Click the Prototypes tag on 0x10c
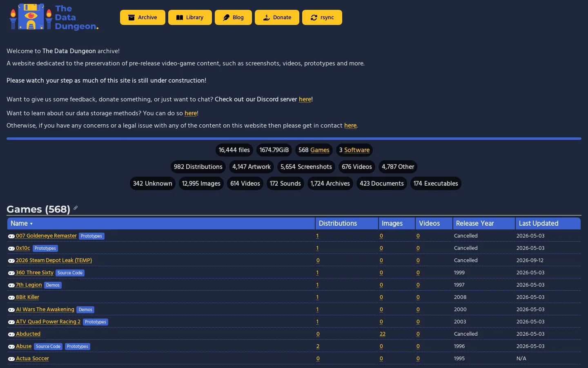This screenshot has height=368, width=588. (45, 248)
